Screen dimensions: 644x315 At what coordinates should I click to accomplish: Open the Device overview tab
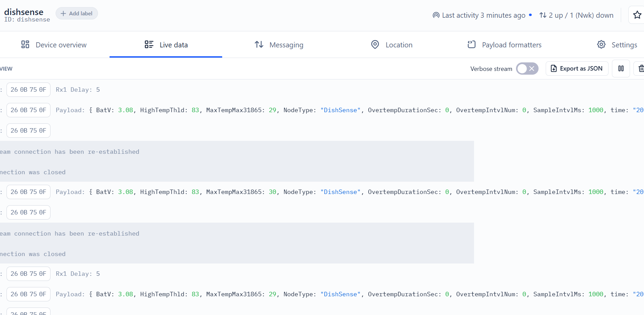tap(54, 45)
